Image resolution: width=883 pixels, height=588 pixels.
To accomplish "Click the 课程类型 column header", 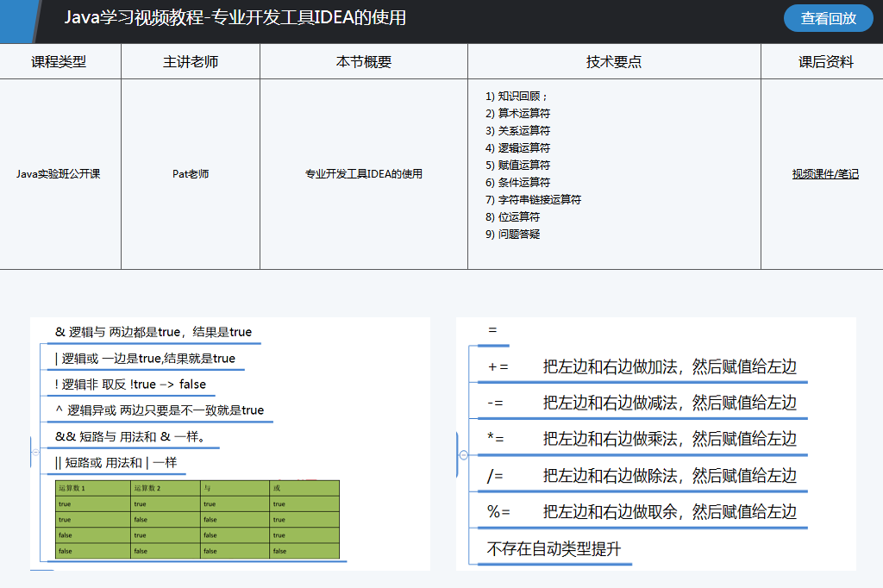I will [59, 62].
